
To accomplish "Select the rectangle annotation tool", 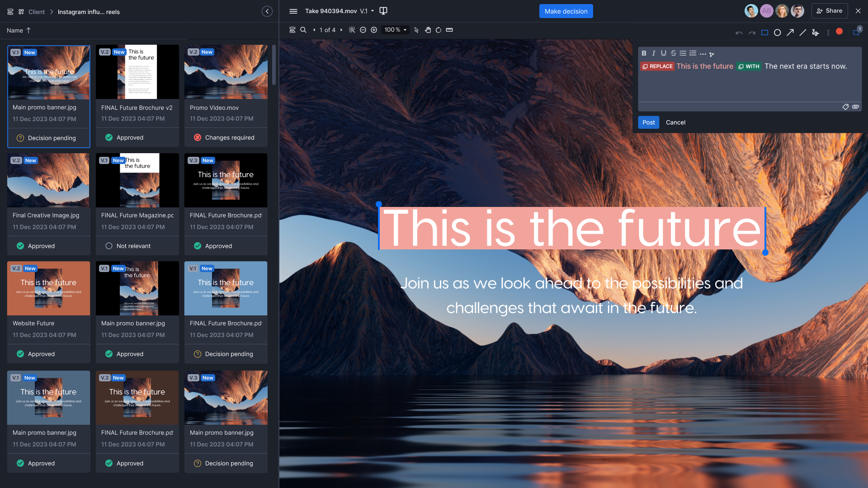I will pos(765,32).
